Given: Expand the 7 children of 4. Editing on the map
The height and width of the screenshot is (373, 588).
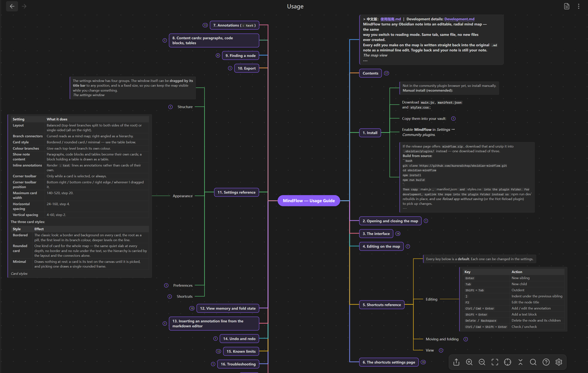Looking at the screenshot, I should [x=408, y=246].
